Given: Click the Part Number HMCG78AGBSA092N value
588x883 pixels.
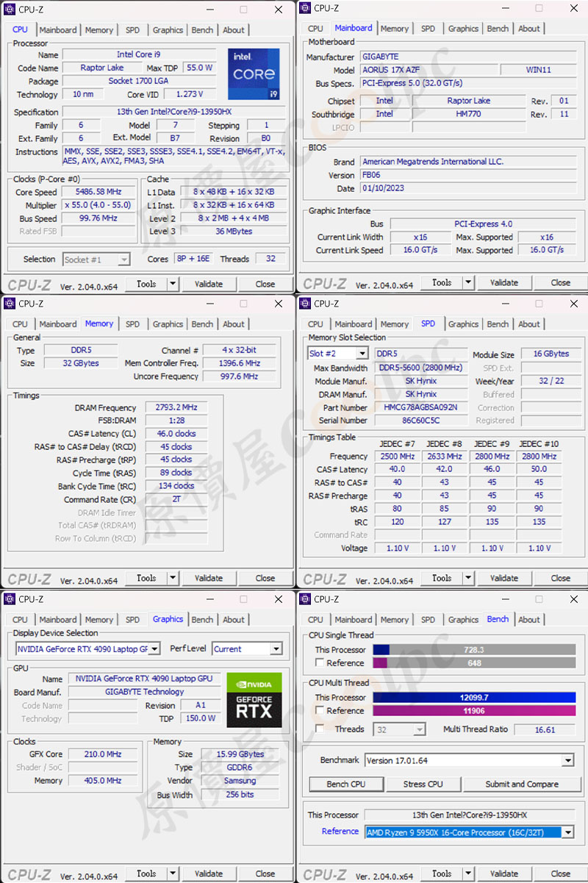Looking at the screenshot, I should (421, 408).
